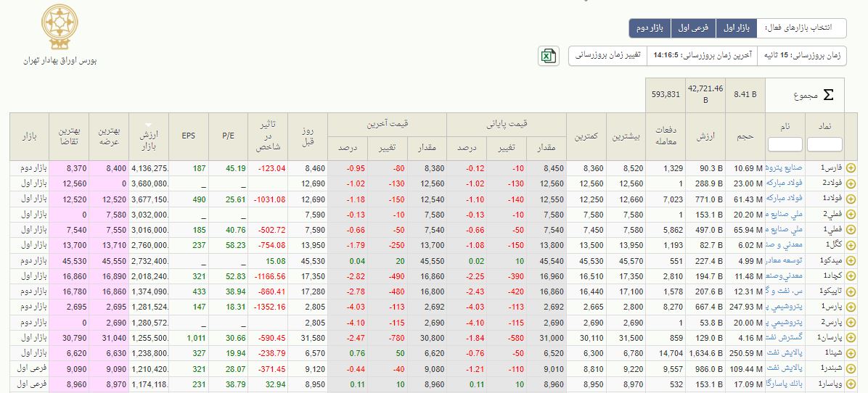Image resolution: width=868 pixels, height=393 pixels.
Task: Sort by the 'EPS' column header
Action: pyautogui.click(x=188, y=137)
